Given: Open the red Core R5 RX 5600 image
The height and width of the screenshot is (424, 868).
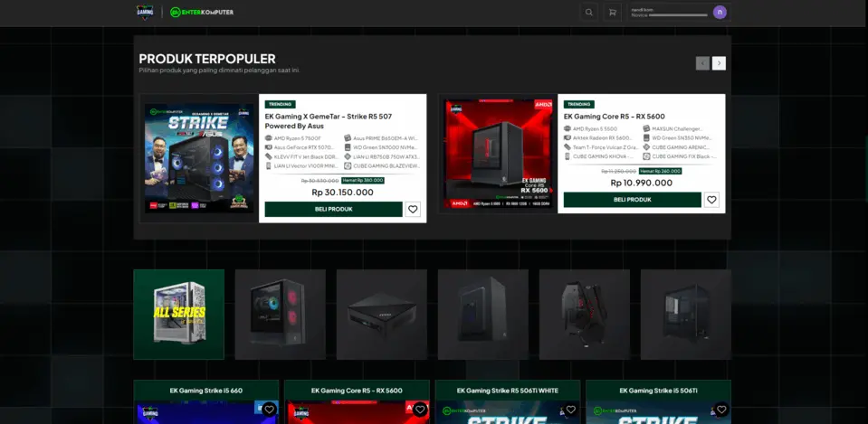Looking at the screenshot, I should coord(498,154).
